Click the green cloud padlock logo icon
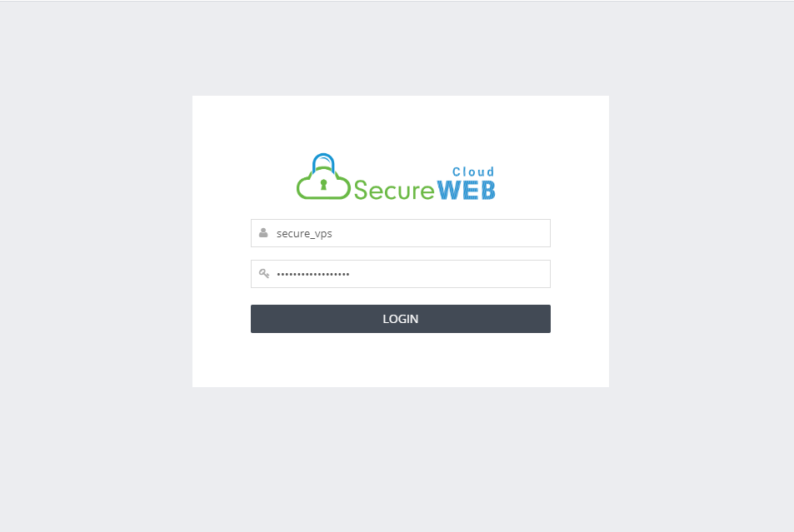The width and height of the screenshot is (794, 532). (323, 177)
